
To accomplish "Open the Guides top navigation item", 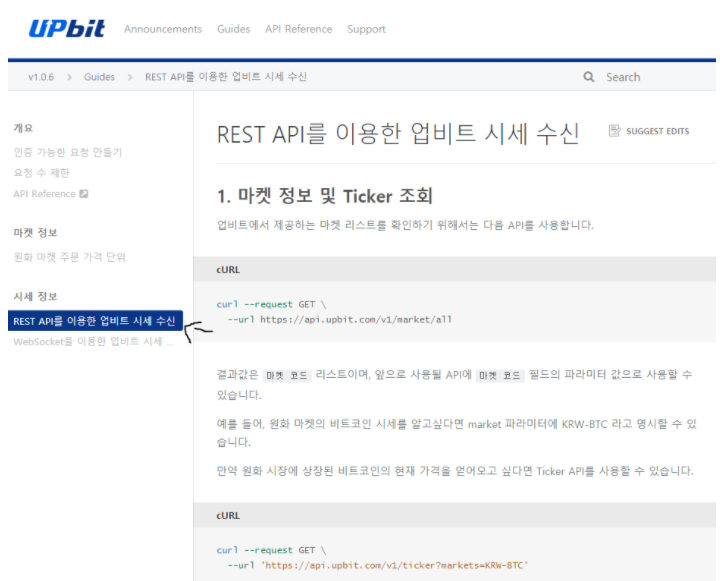I will point(233,29).
